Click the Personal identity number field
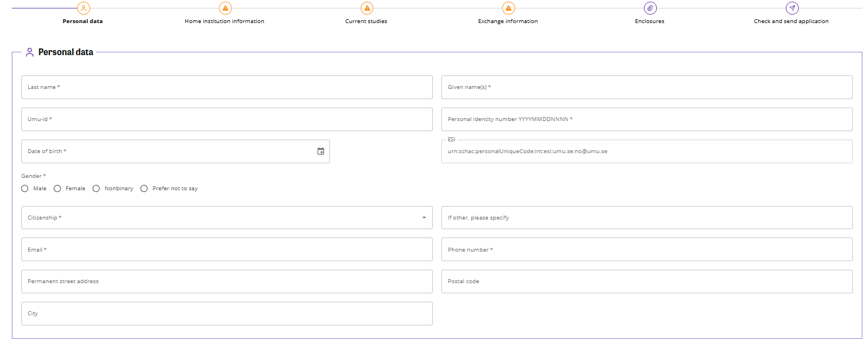Screen dimensions: 868x340 [647, 119]
